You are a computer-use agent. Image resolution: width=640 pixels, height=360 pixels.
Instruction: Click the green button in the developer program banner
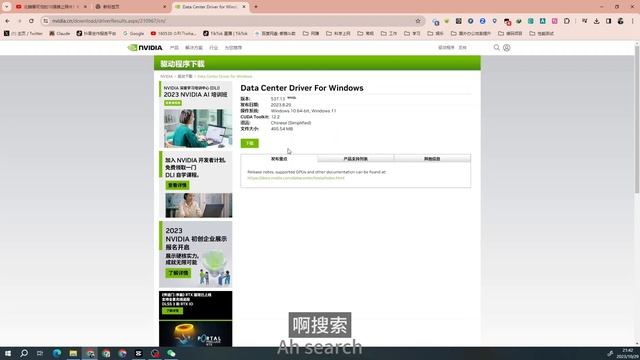[x=177, y=185]
